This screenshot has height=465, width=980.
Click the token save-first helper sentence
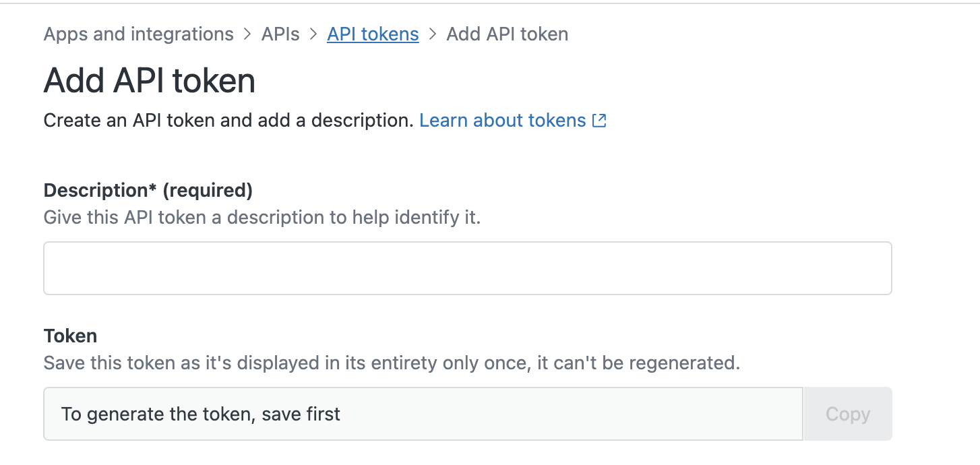click(x=391, y=363)
